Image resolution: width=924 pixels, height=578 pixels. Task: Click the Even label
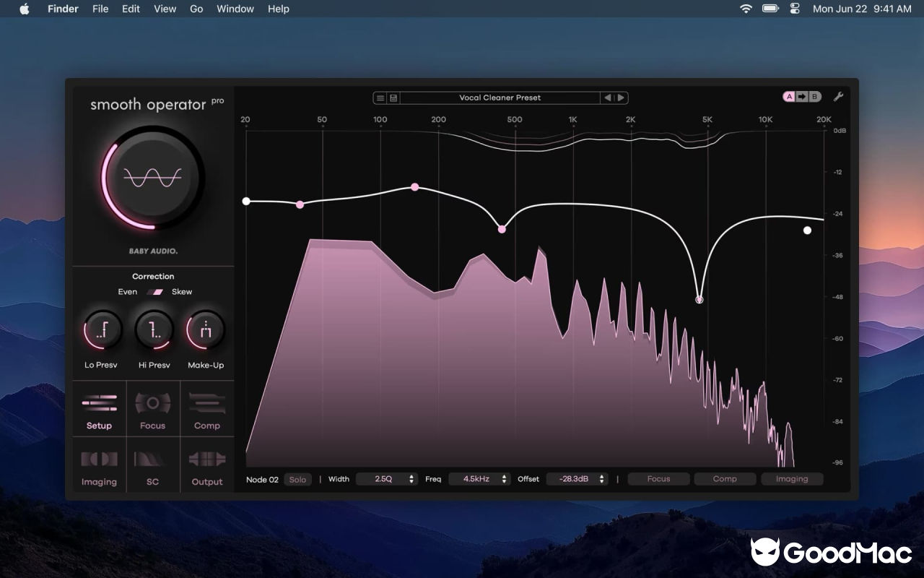[x=128, y=292]
